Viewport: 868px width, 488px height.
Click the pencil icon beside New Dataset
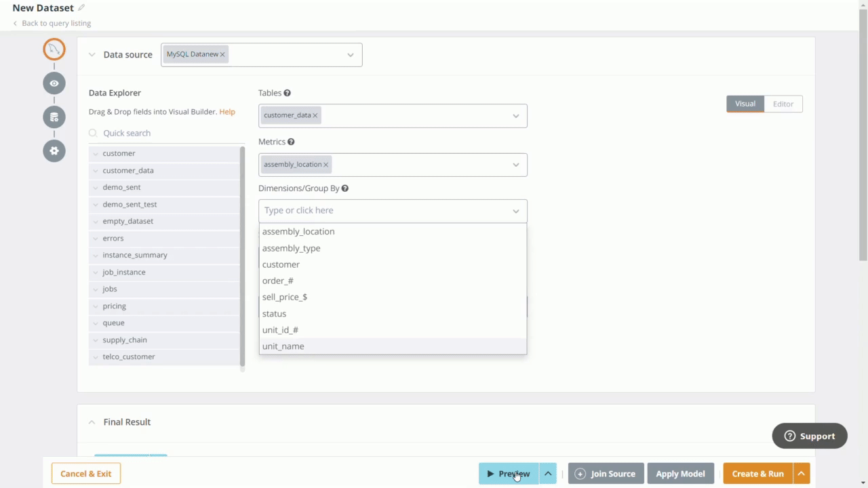[x=81, y=8]
